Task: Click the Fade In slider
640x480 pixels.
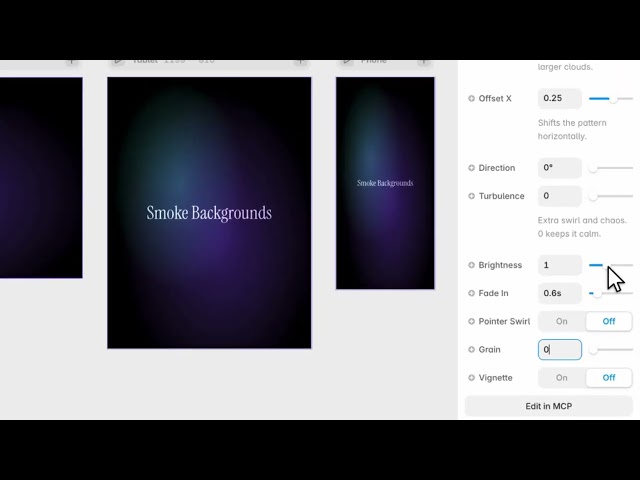Action: point(611,293)
